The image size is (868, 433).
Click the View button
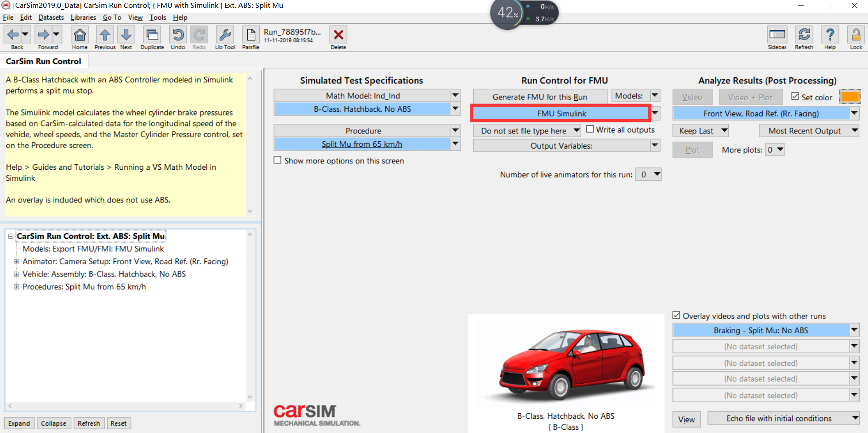(686, 419)
